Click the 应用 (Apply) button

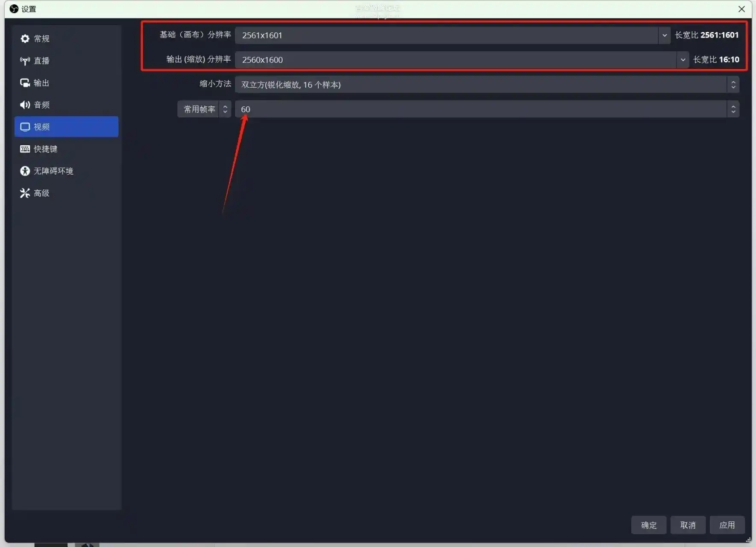tap(726, 525)
